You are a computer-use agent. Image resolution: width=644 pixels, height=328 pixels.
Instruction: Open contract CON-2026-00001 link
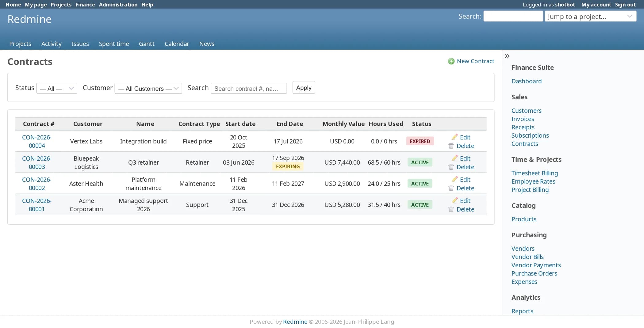37,205
